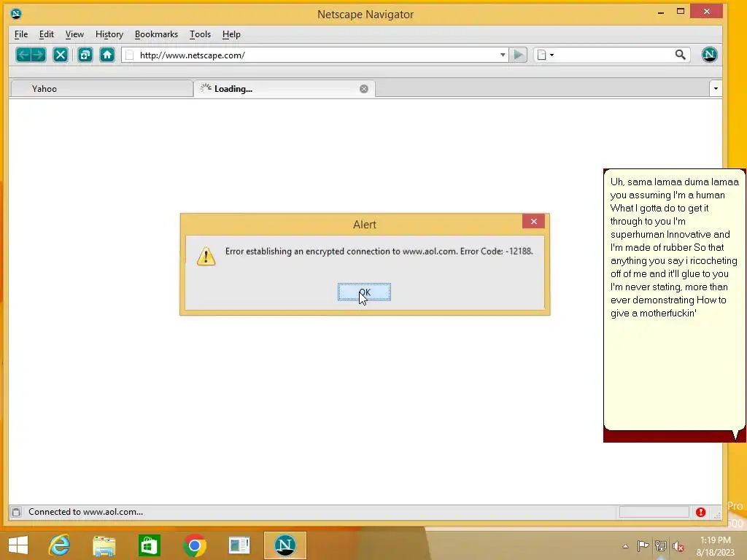Open the list all tabs dropdown
Screen dimensions: 747x560
point(715,88)
